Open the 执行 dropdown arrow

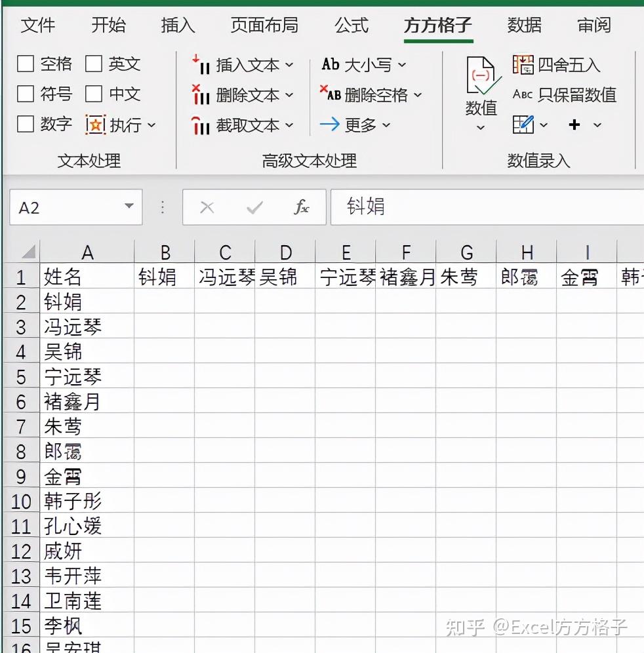[x=151, y=125]
